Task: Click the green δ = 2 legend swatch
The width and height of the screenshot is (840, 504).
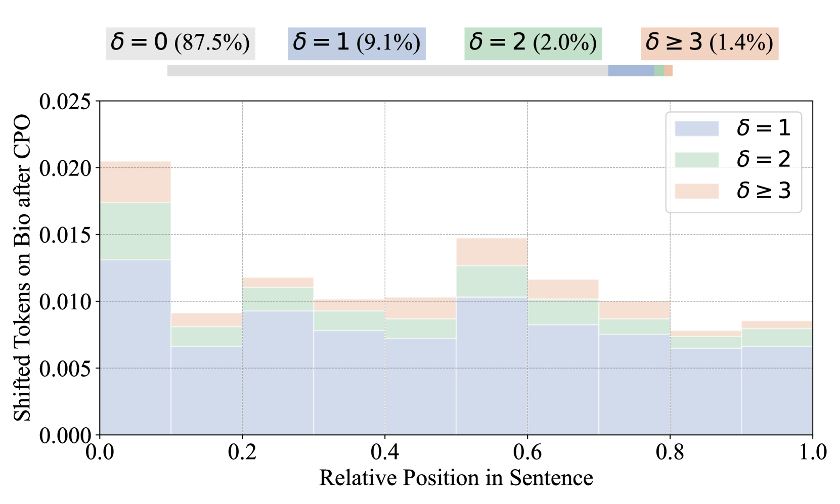Action: pyautogui.click(x=696, y=160)
